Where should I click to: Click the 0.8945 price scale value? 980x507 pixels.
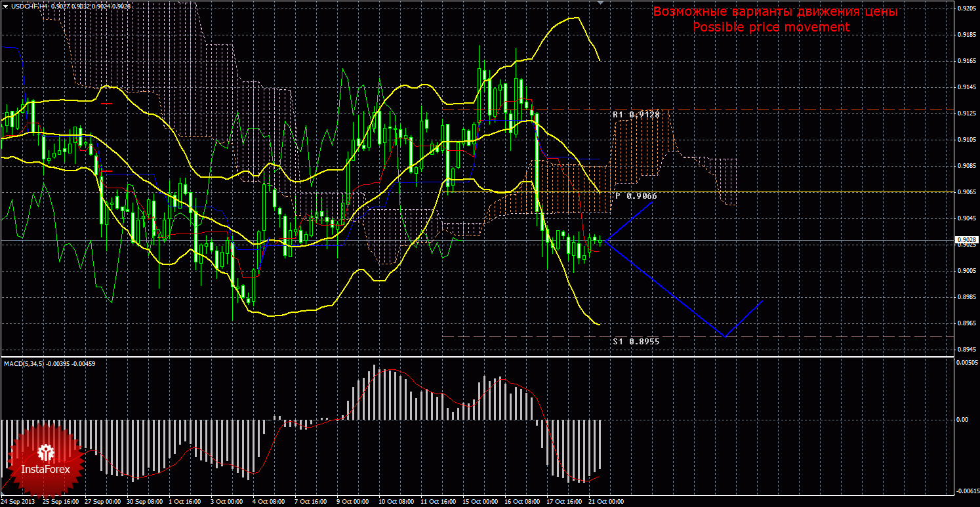pos(966,350)
